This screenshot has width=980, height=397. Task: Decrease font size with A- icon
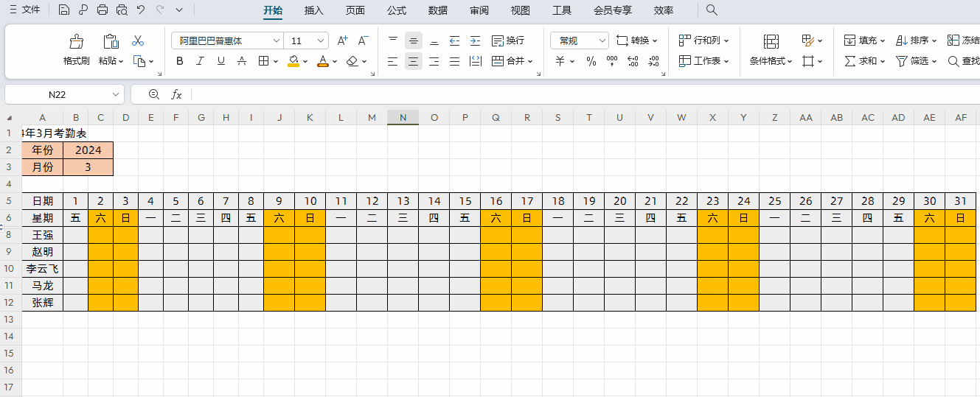coord(363,41)
